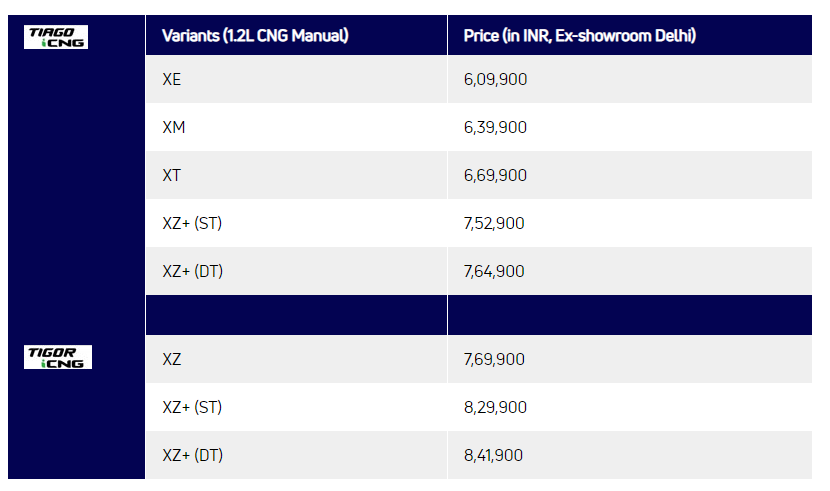Click the Price (in INR, Ex-showroom Delhi) header
Viewport: 830px width, 491px height.
pos(580,36)
